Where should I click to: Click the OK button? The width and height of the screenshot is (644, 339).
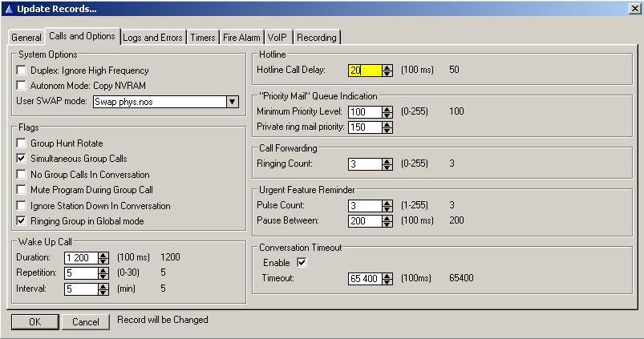(x=34, y=321)
